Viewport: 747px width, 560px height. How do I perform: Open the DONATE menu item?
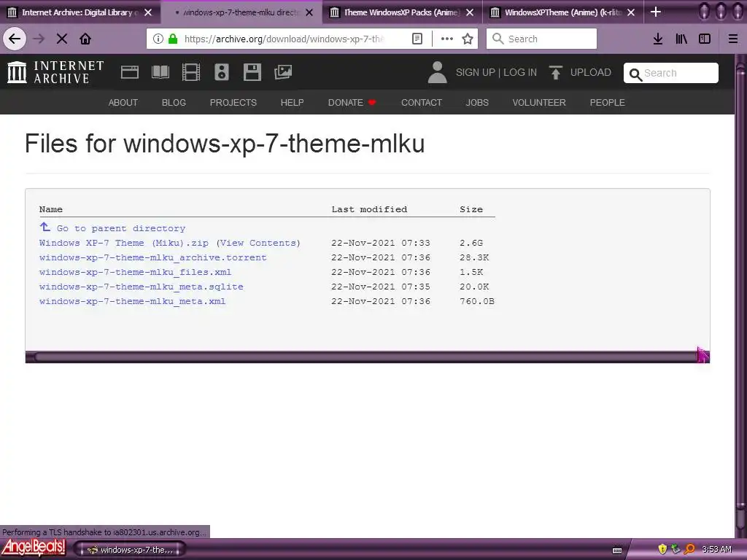point(352,102)
